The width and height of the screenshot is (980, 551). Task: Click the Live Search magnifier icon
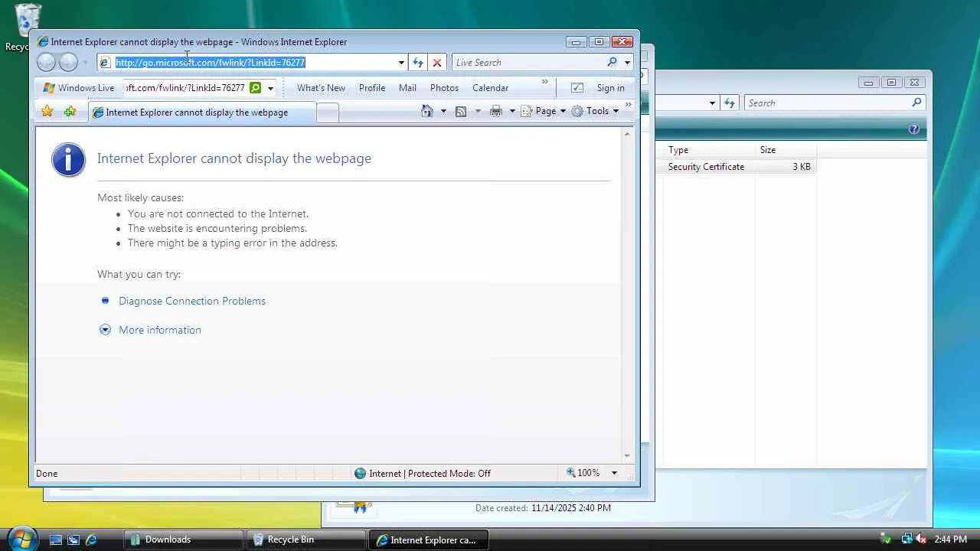coord(612,63)
